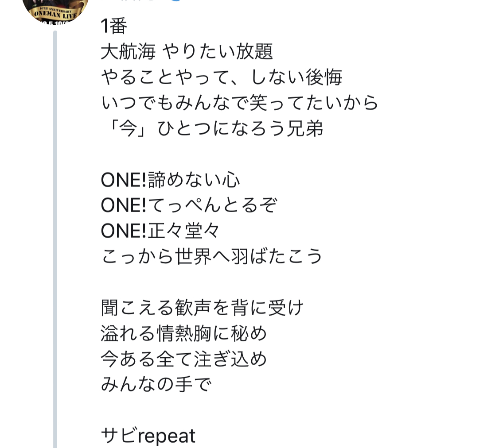Click the line '大航海 やりたい放題'
495x448 pixels.
click(x=187, y=53)
